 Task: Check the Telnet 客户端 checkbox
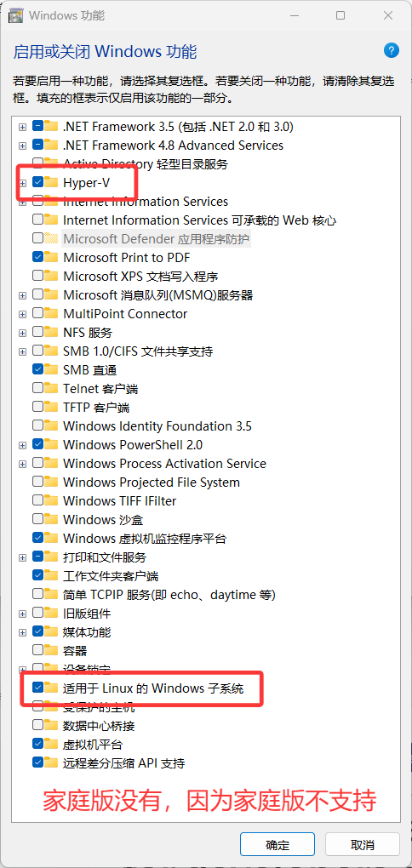tap(37, 388)
